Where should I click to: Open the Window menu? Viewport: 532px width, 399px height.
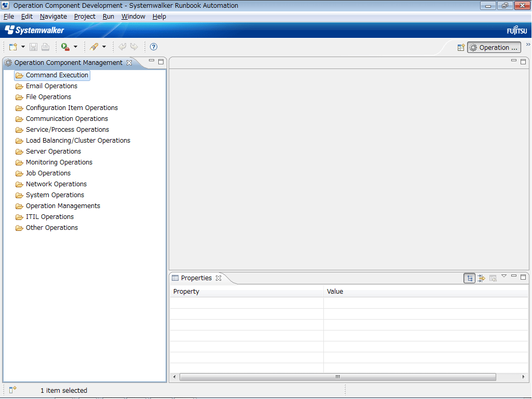pos(133,17)
